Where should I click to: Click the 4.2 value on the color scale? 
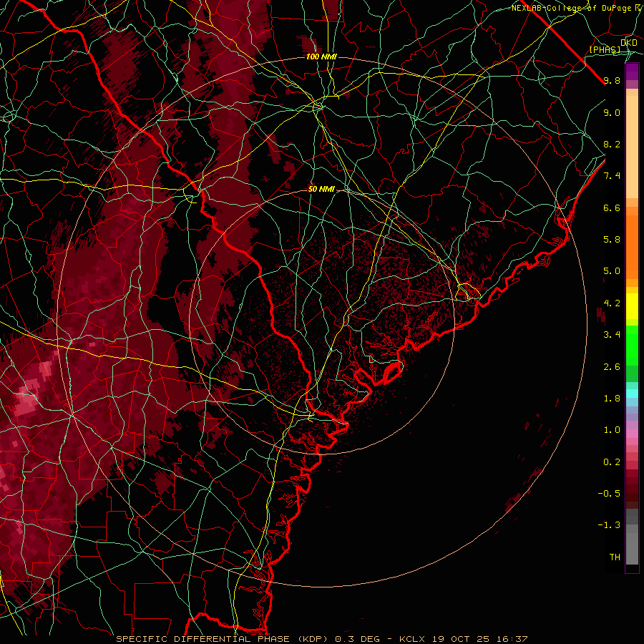click(x=612, y=303)
